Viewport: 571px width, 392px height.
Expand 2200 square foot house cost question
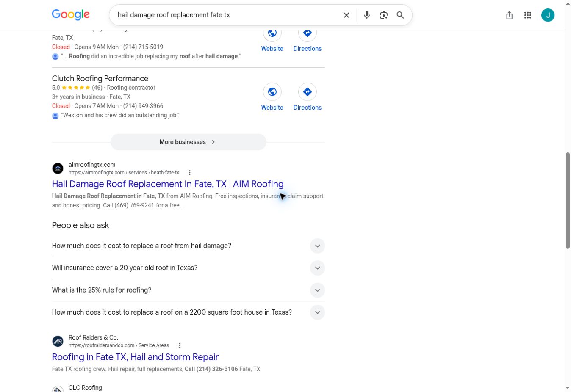(x=317, y=312)
